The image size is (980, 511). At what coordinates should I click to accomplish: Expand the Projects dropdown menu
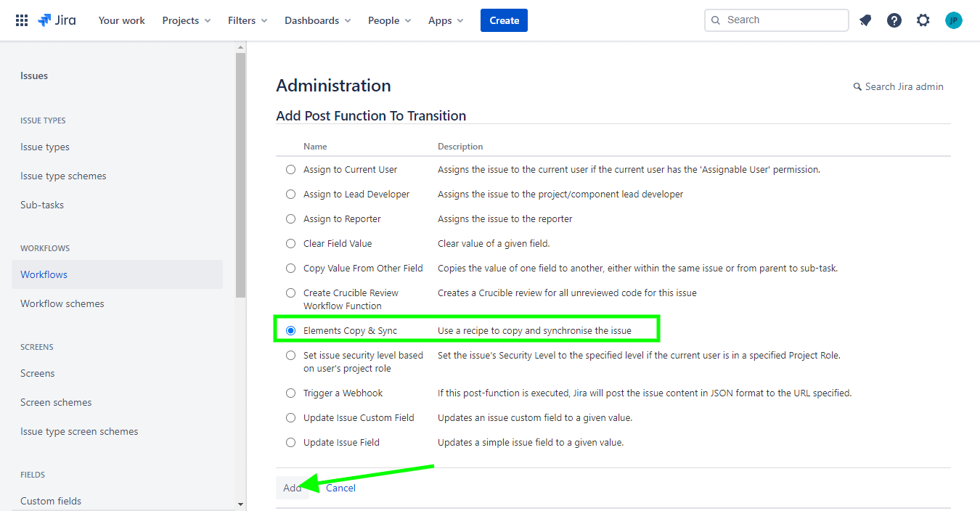(187, 20)
